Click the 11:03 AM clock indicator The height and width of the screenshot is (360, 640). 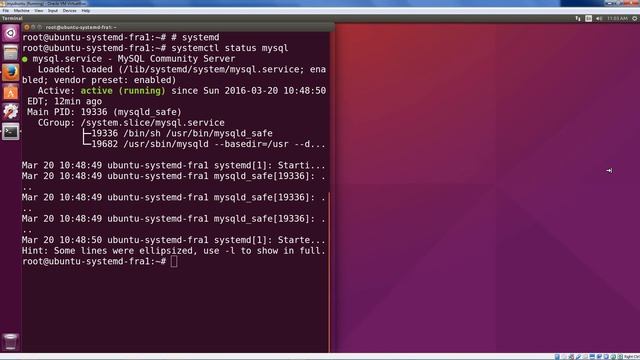click(x=617, y=18)
